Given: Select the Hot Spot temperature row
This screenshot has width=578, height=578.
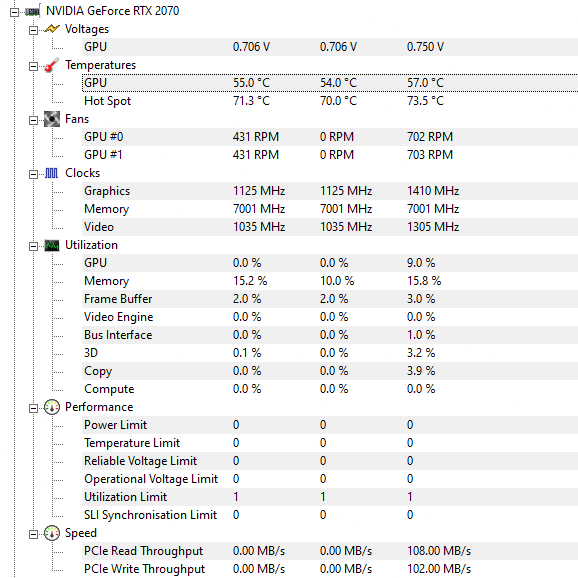Looking at the screenshot, I should [x=330, y=101].
